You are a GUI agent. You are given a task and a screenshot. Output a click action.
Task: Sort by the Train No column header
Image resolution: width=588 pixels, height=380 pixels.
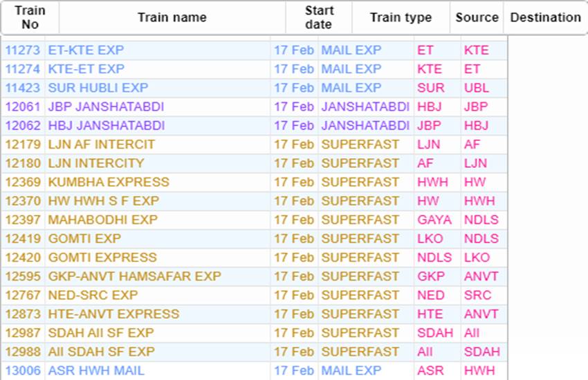[30, 17]
